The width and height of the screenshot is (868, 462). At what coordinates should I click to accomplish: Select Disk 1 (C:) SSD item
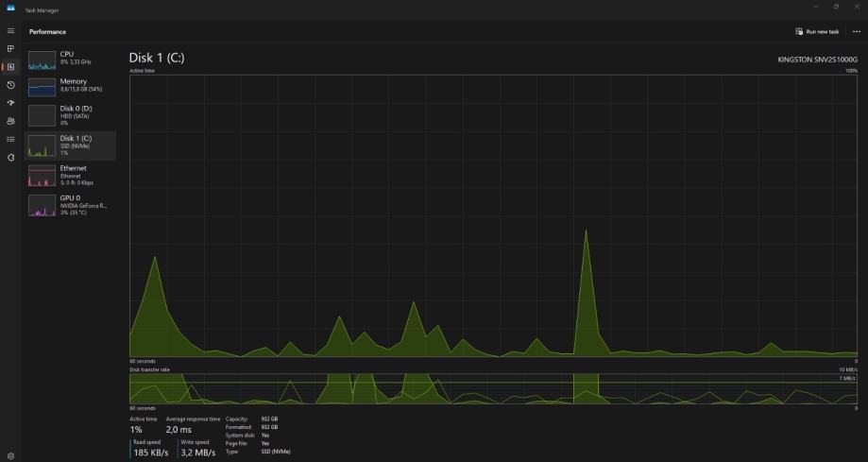(70, 145)
